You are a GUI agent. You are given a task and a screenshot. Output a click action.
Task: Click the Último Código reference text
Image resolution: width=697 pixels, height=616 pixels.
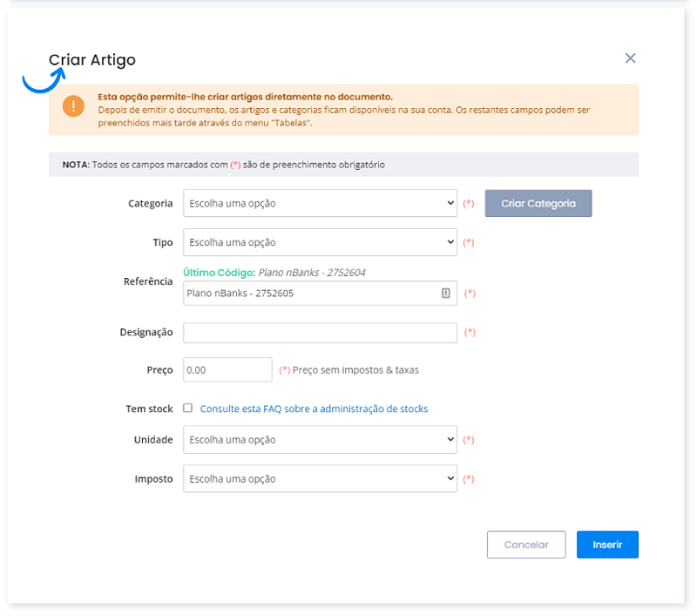pos(274,273)
